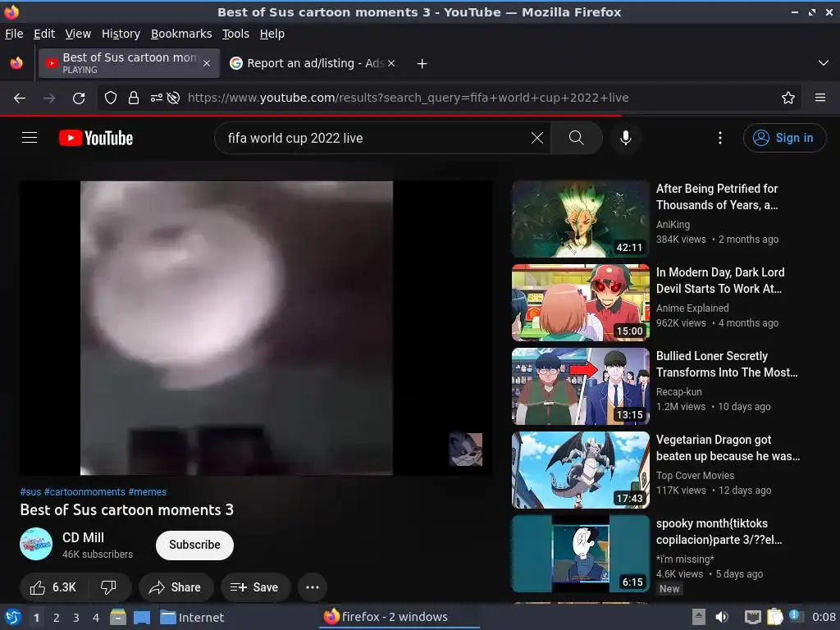Like the video with thumbs-up 6.3K
The height and width of the screenshot is (630, 840).
(x=53, y=587)
